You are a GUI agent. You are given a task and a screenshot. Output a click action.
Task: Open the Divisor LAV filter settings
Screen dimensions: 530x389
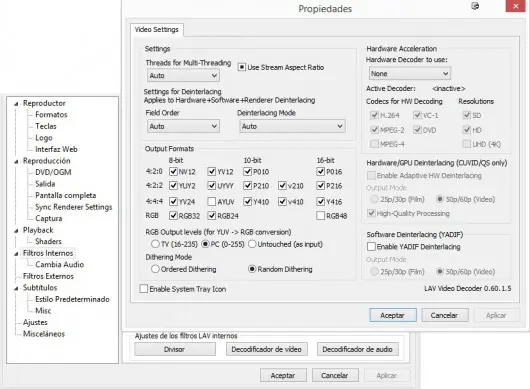[x=175, y=349]
